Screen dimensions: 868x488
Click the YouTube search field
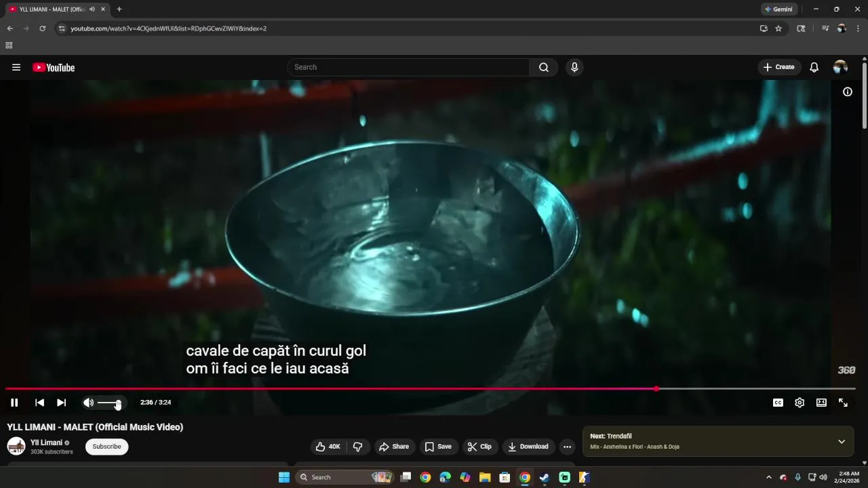point(408,67)
